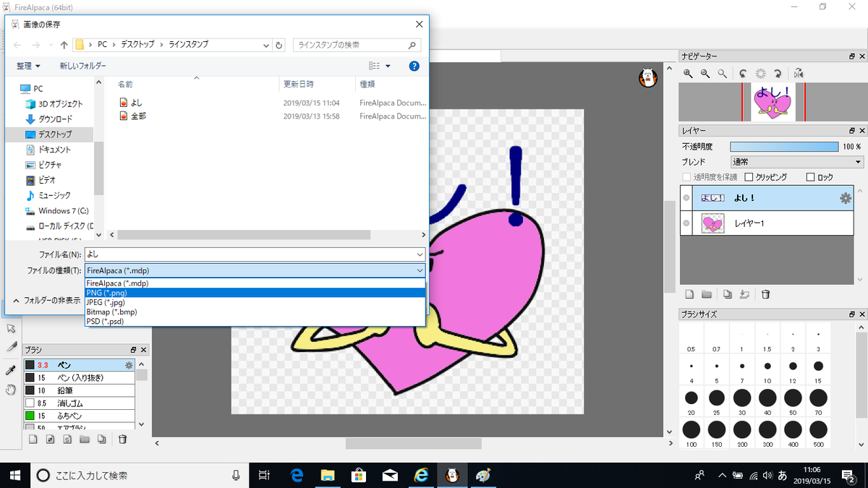Image resolution: width=868 pixels, height=488 pixels.
Task: Open address bar history dropdown
Action: 265,45
